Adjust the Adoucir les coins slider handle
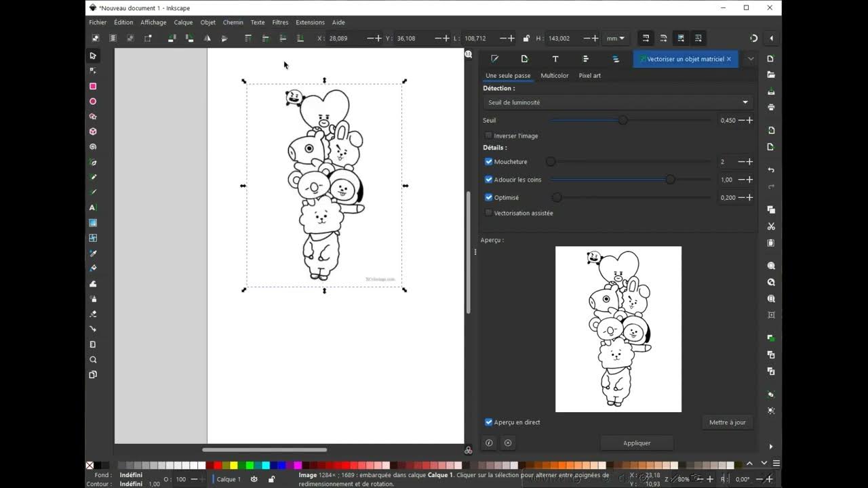 pos(670,180)
